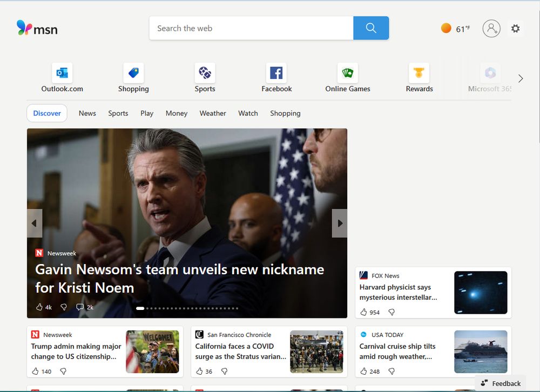Screen dimensions: 540x392
Task: Dislike the California COVID surge article
Action: pos(224,371)
